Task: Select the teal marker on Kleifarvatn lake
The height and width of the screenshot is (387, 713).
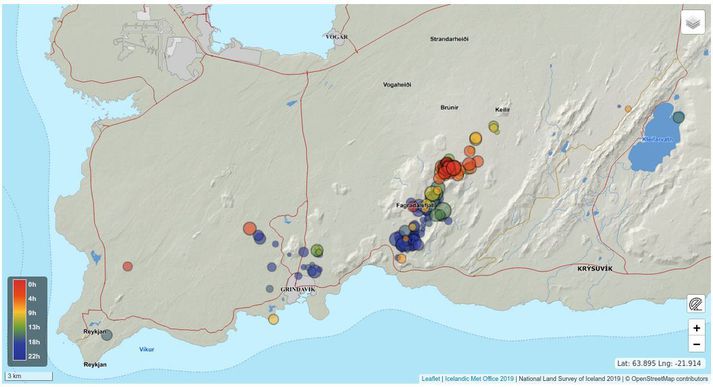Action: click(678, 117)
